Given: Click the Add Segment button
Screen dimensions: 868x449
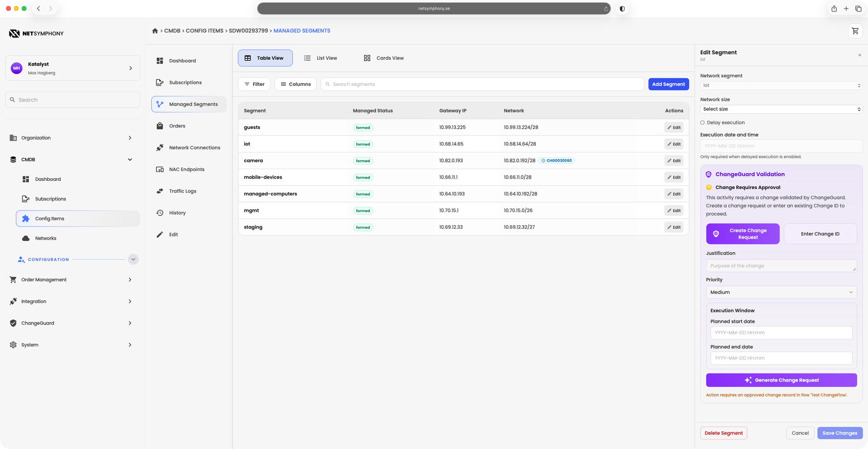Looking at the screenshot, I should [x=669, y=84].
